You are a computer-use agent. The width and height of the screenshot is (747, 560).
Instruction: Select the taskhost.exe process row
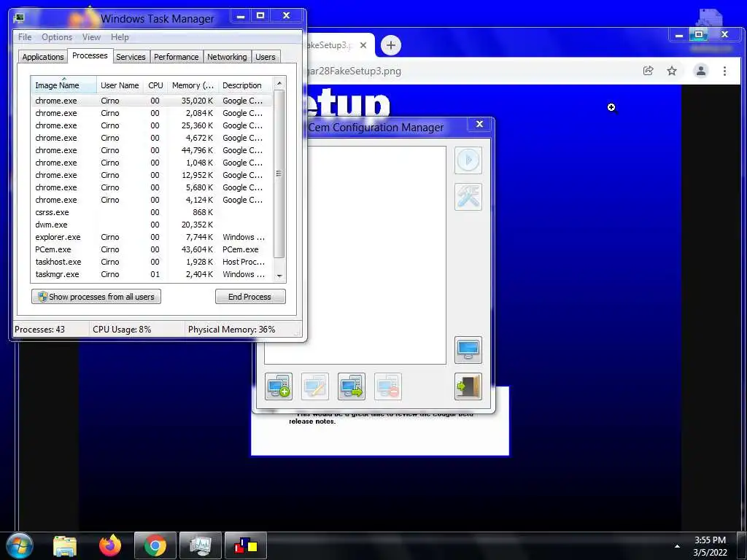click(152, 262)
